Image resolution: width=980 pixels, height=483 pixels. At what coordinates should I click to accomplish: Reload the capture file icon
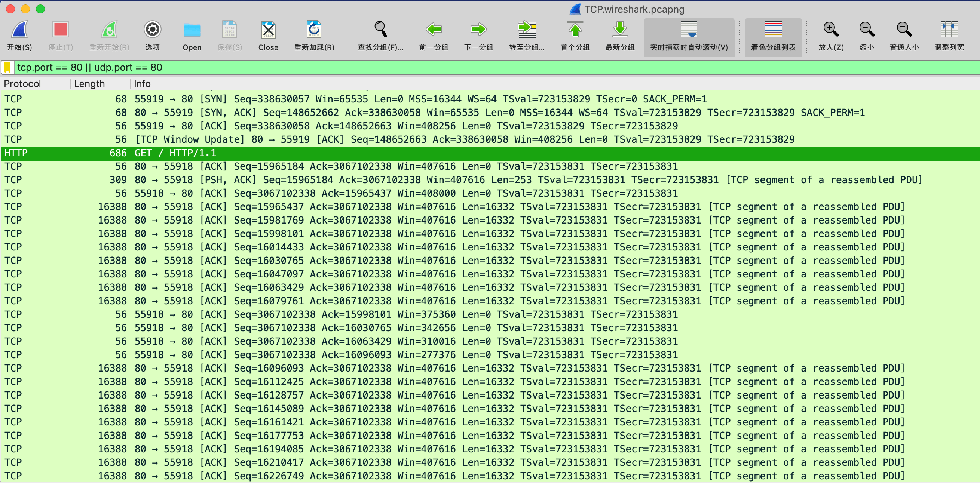(314, 30)
